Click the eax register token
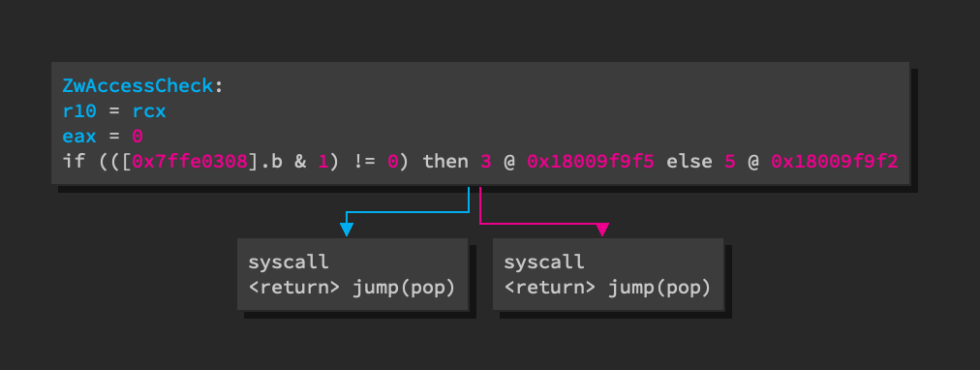The image size is (980, 370). (79, 137)
